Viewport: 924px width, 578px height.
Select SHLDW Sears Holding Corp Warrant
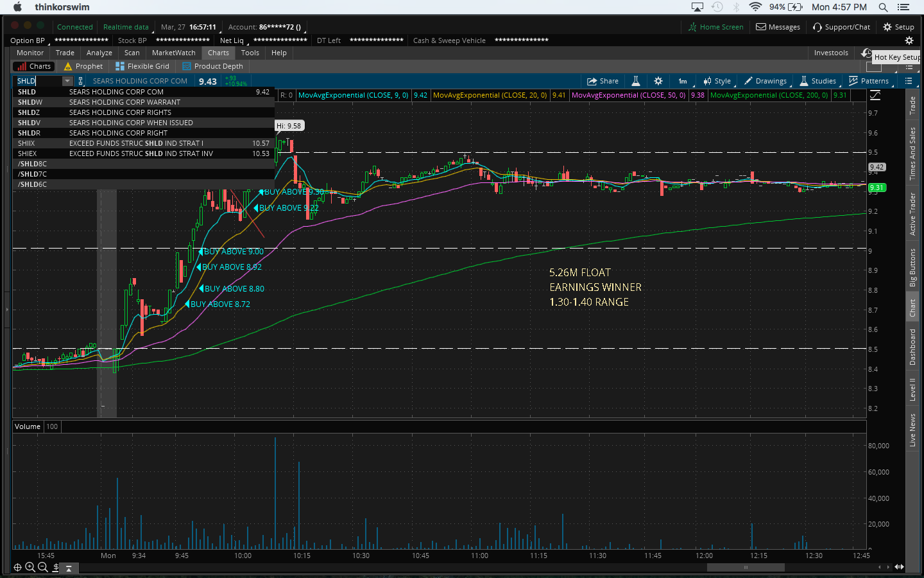coord(124,102)
